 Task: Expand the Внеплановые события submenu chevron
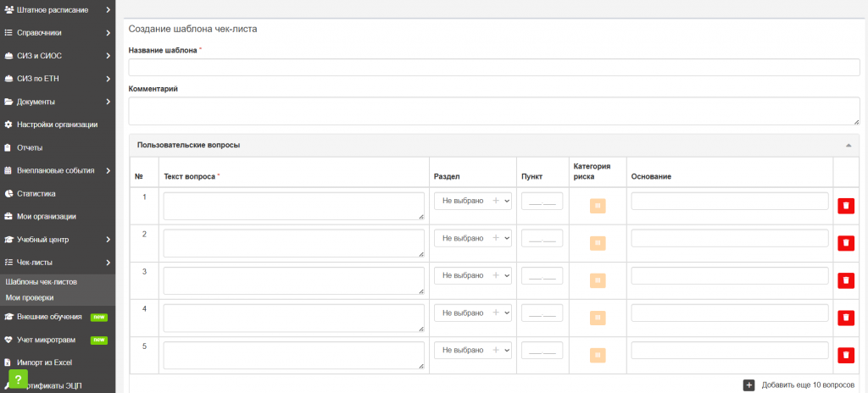(x=108, y=170)
